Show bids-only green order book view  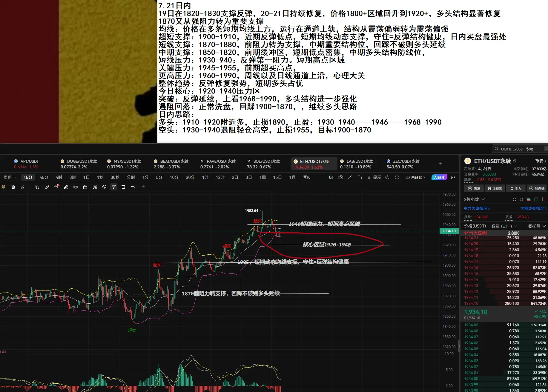[536, 199]
